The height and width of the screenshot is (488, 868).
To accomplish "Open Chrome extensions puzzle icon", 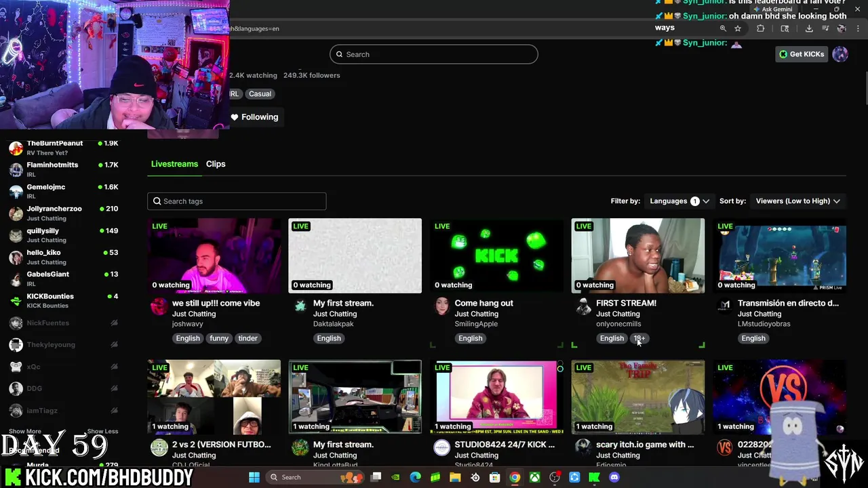I will click(x=760, y=28).
